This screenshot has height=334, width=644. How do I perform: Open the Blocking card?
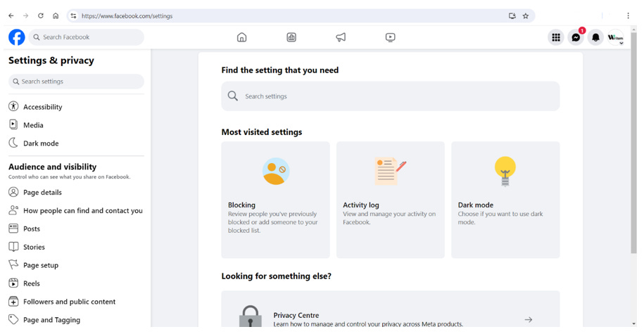pyautogui.click(x=275, y=200)
